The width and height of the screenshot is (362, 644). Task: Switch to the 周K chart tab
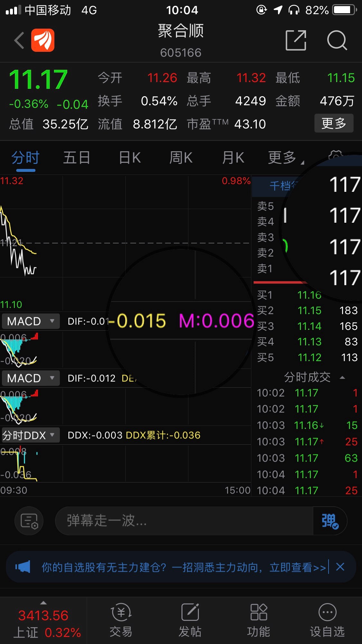coord(181,158)
